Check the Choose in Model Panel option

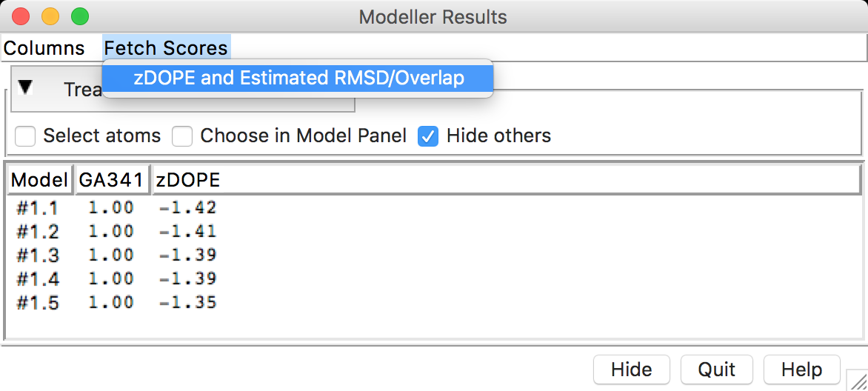182,136
